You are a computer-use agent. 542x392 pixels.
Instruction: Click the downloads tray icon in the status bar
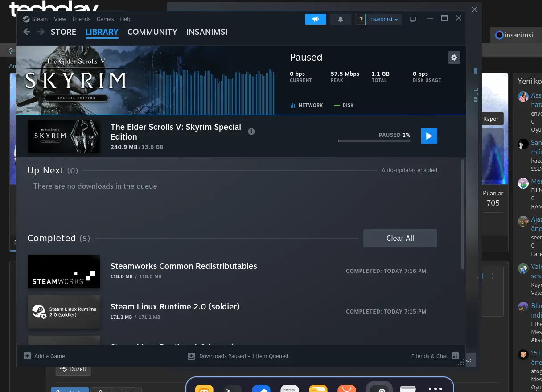(191, 356)
